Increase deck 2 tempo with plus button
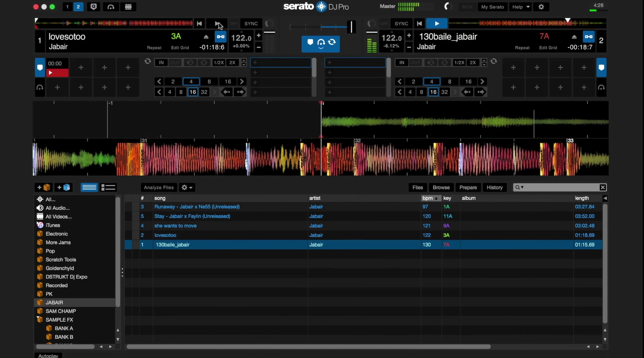 409,36
